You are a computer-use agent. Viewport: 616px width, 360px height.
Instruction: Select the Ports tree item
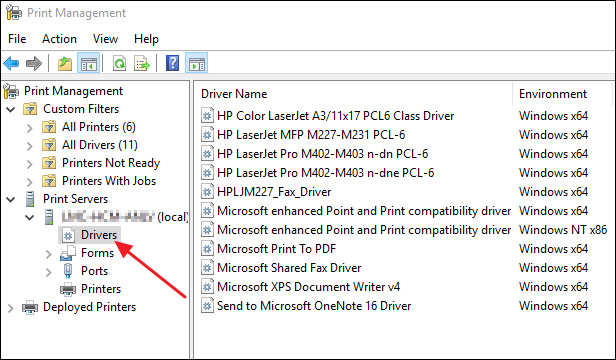pos(94,271)
